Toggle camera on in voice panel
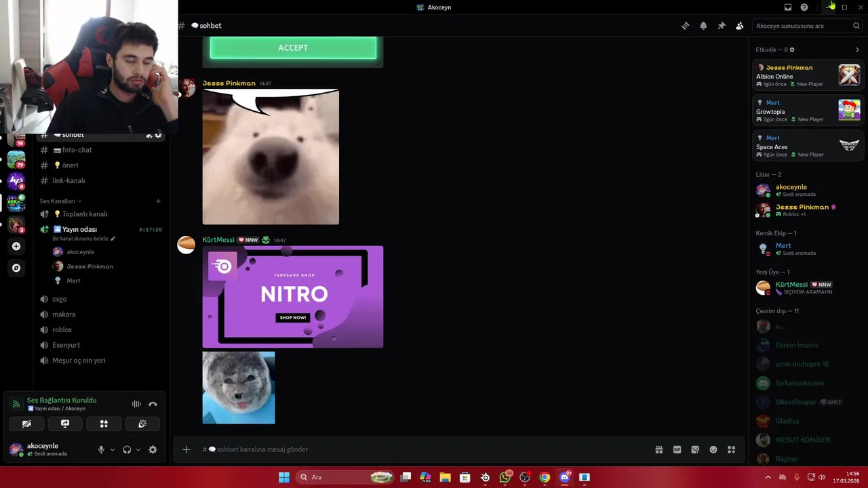The height and width of the screenshot is (488, 868). (x=26, y=424)
